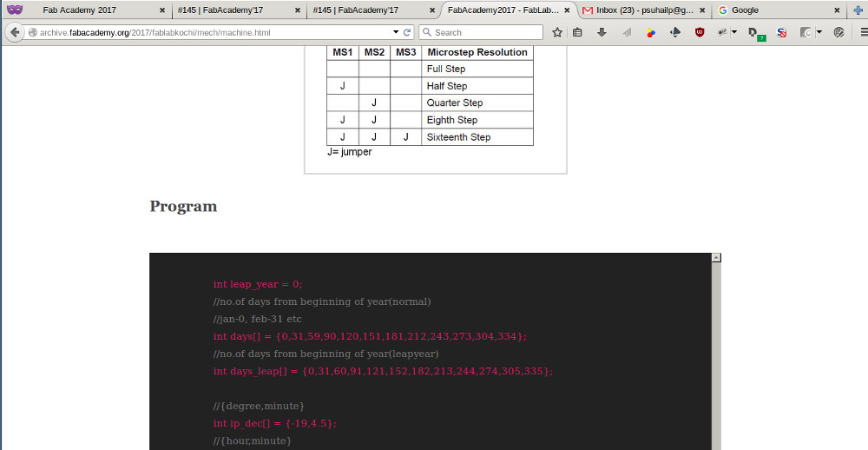Open the URL history dropdown arrow

click(396, 32)
